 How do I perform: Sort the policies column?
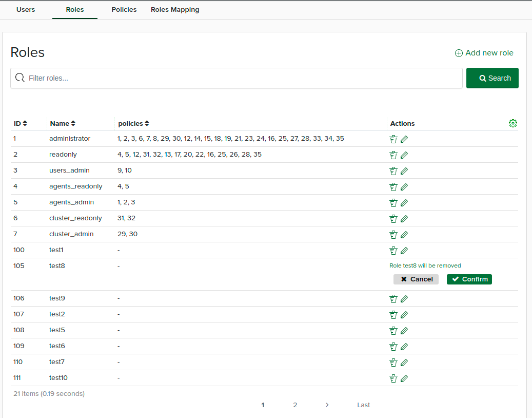133,123
